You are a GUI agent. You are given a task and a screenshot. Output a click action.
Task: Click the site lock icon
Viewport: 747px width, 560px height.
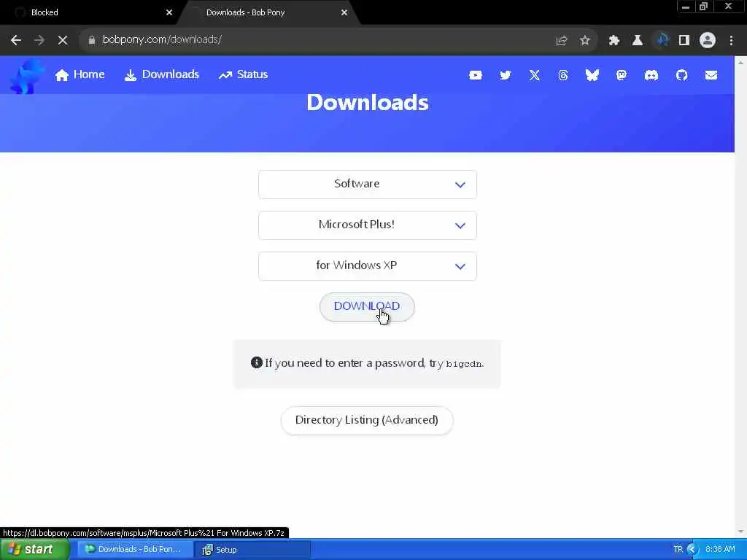click(x=92, y=40)
